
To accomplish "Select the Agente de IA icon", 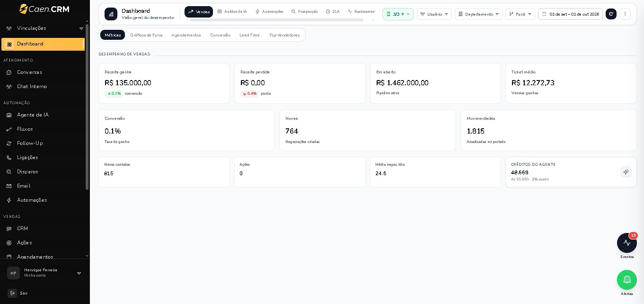I will pyautogui.click(x=9, y=115).
